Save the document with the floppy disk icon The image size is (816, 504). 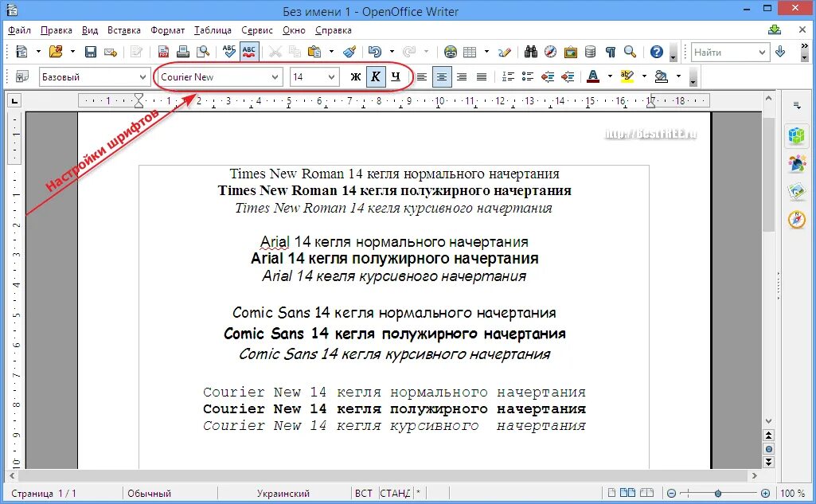[x=91, y=52]
